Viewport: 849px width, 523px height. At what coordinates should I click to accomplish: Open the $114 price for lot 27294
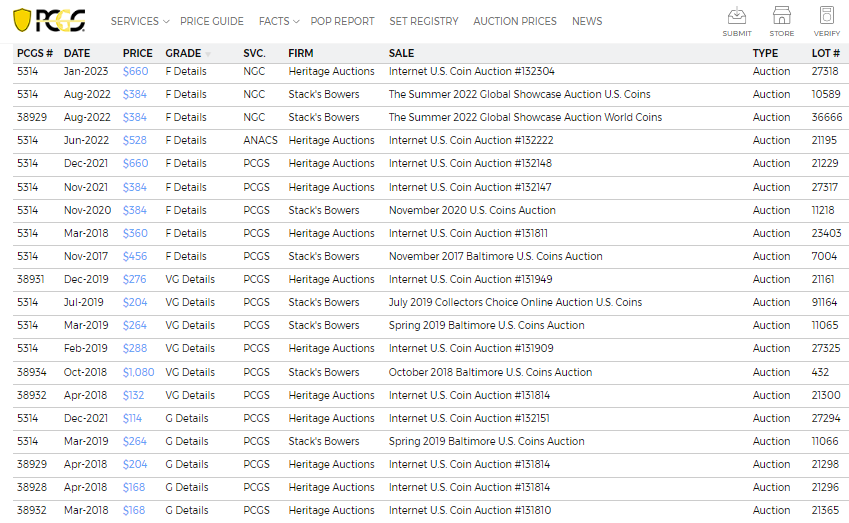pyautogui.click(x=132, y=419)
